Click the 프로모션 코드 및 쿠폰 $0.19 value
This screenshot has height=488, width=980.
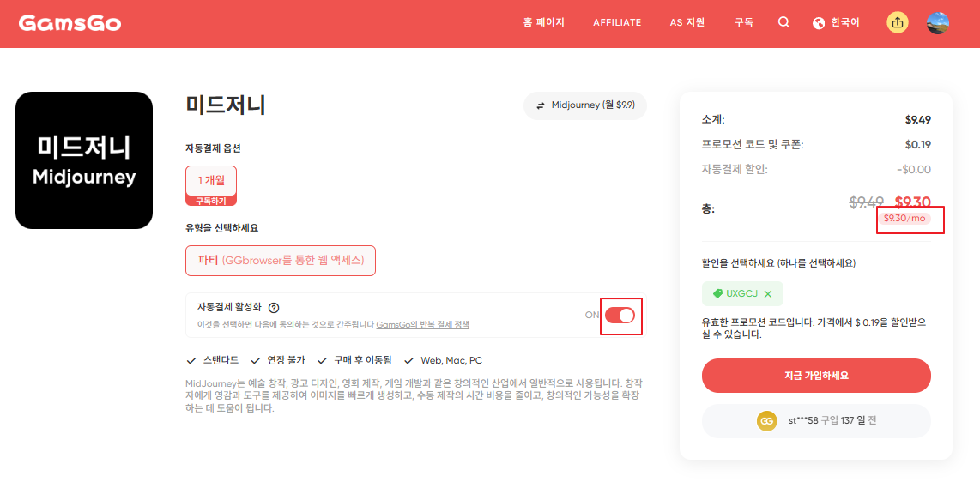[x=918, y=145]
